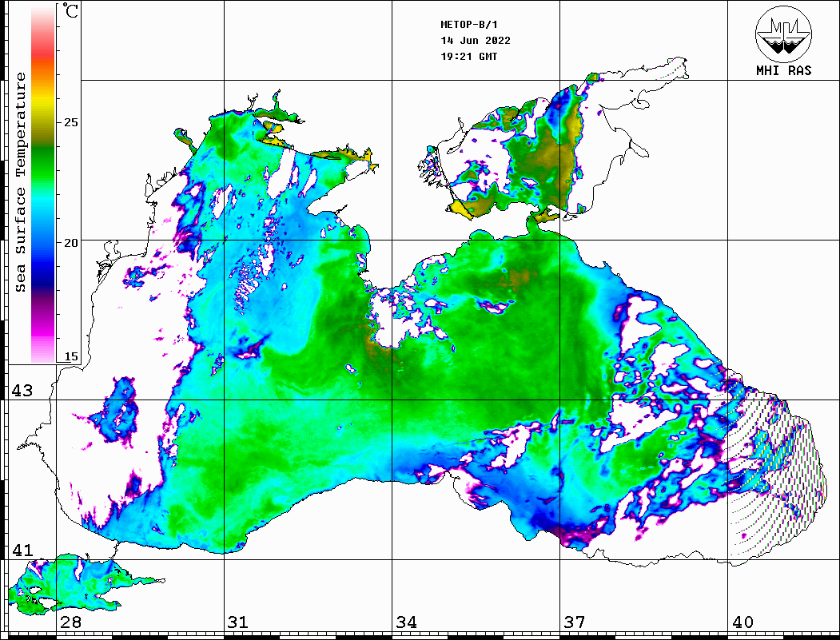This screenshot has width=840, height=640.
Task: Click the '15' value on temperature scale
Action: [x=70, y=356]
